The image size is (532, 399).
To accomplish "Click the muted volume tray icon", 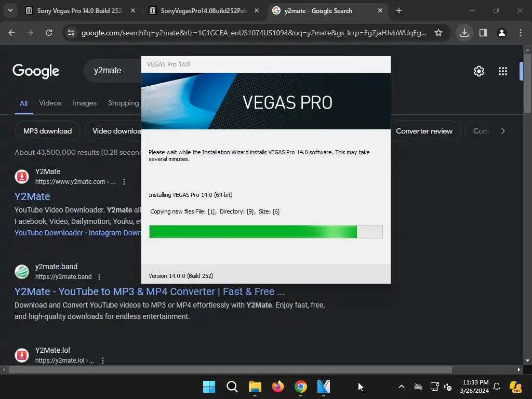I will [448, 387].
